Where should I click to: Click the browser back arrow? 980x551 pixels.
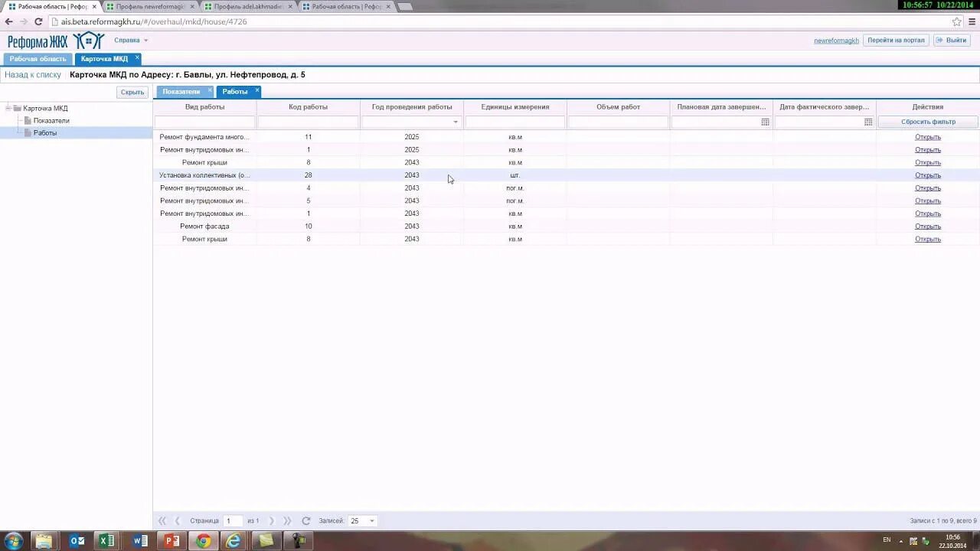[9, 22]
